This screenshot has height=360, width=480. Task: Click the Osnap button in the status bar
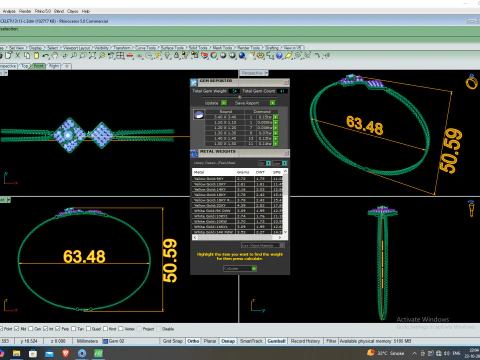coord(228,341)
